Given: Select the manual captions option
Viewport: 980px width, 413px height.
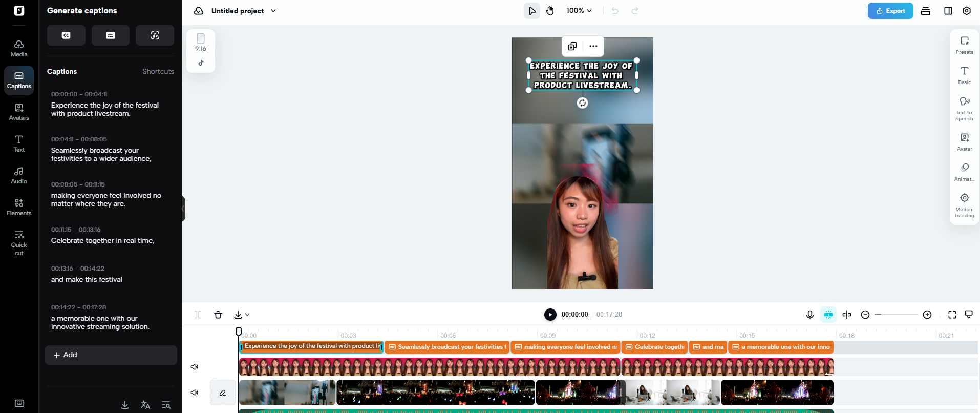Looking at the screenshot, I should coord(111,35).
